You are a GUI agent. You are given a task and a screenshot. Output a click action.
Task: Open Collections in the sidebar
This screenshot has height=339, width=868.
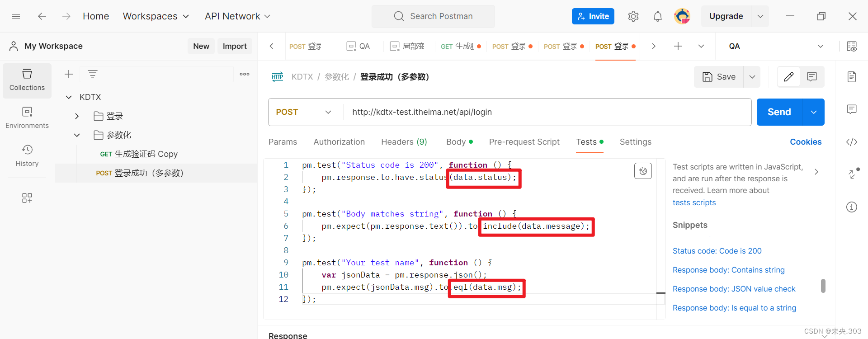pos(27,80)
